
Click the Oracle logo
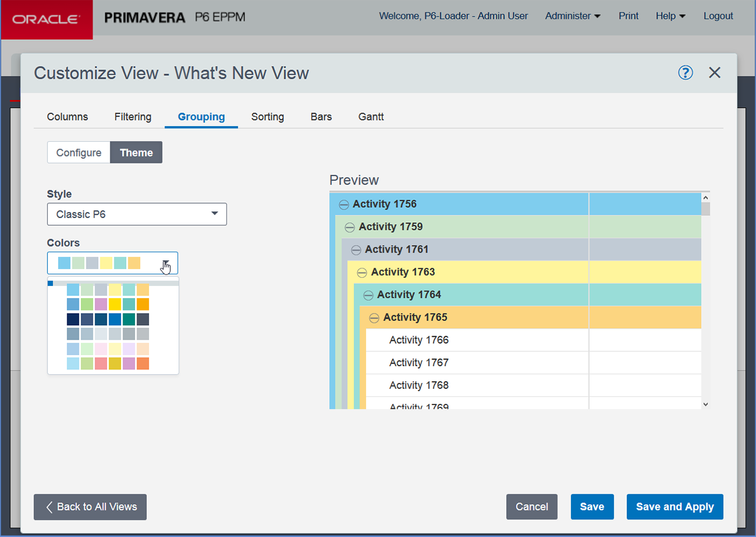[47, 19]
